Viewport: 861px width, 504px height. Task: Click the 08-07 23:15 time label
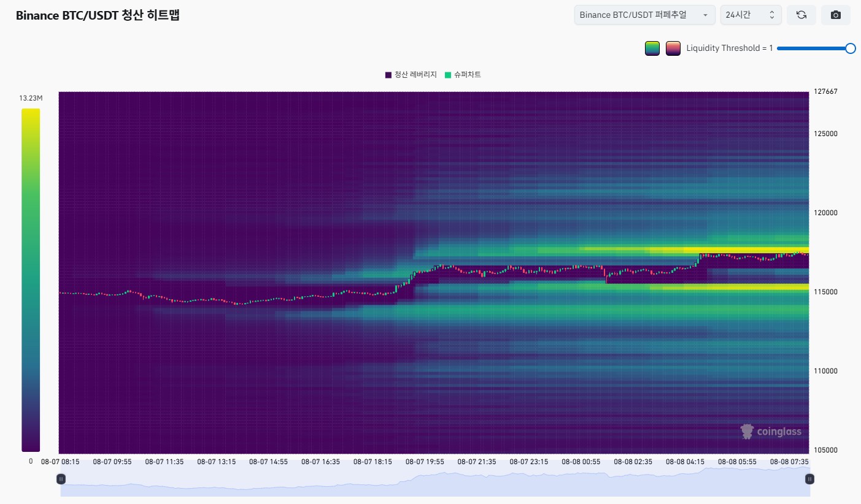pos(529,462)
